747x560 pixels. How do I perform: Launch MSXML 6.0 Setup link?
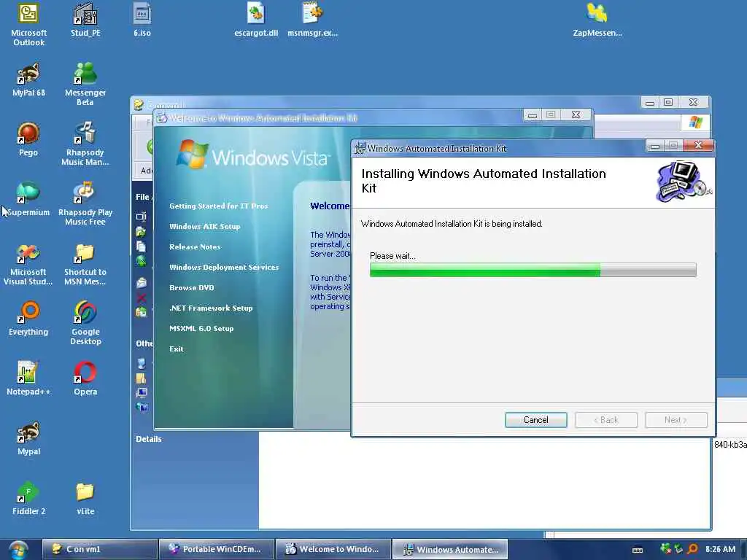pyautogui.click(x=201, y=329)
